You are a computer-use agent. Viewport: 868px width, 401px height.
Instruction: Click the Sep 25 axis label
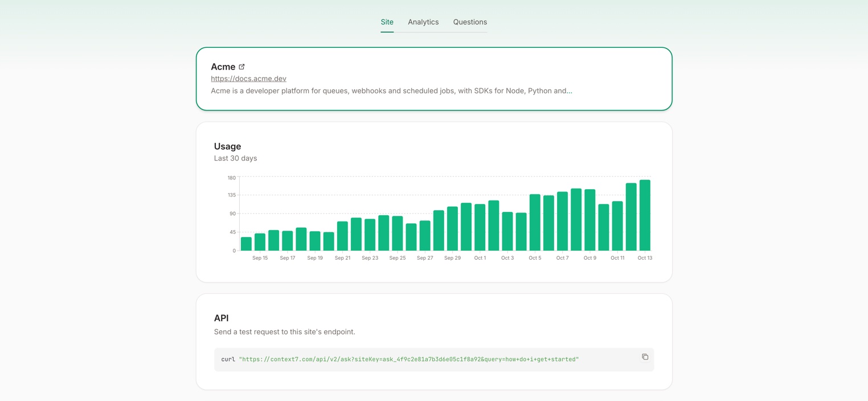[x=398, y=258]
